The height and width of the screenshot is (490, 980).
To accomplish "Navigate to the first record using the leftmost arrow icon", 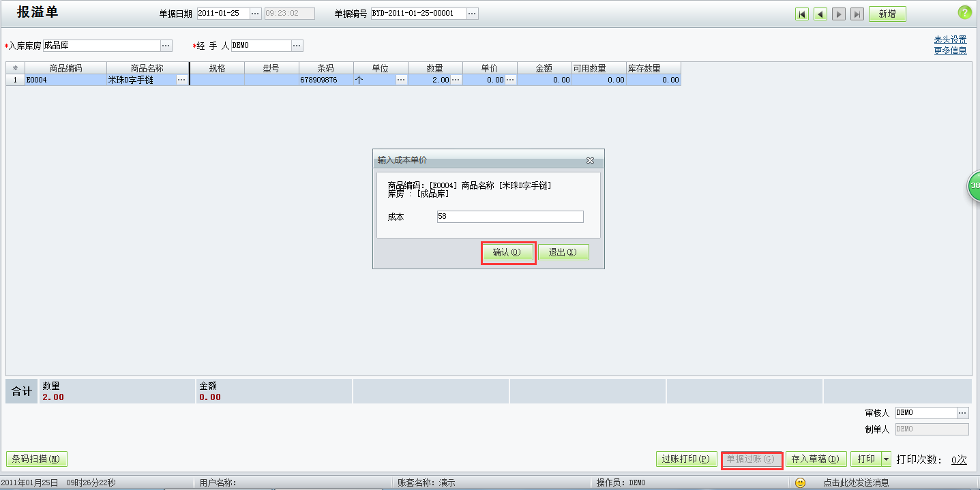I will pyautogui.click(x=801, y=13).
